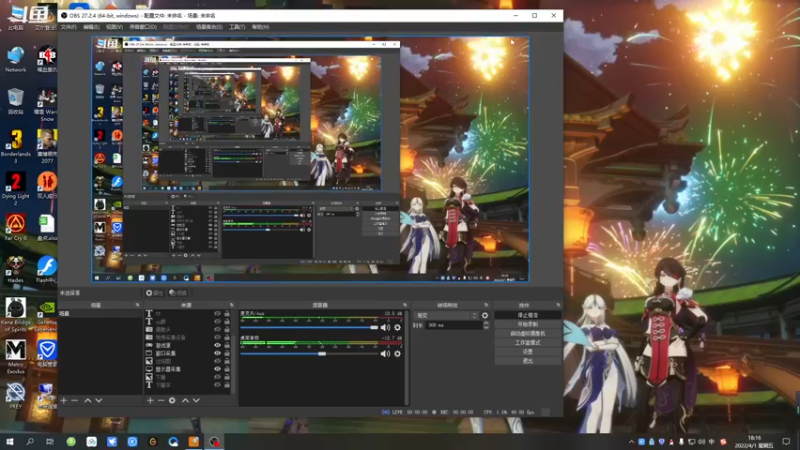
Task: Click 启动虚拟摄像机 button
Action: pyautogui.click(x=528, y=334)
